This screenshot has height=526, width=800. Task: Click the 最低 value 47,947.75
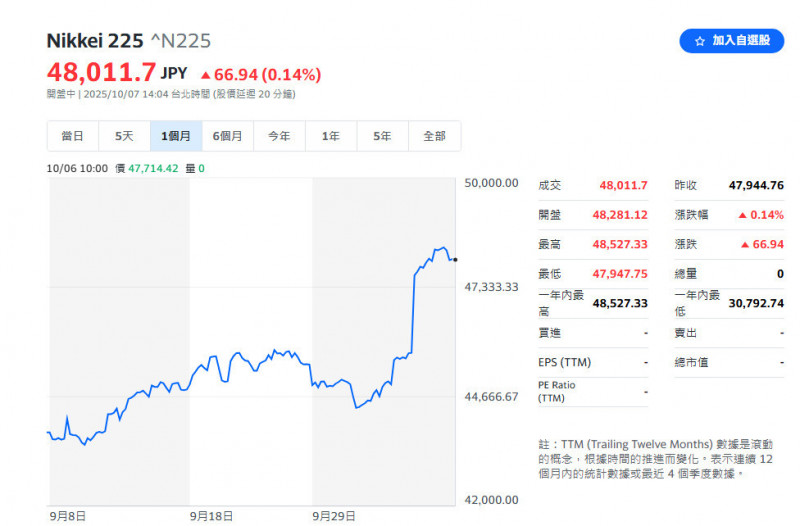620,274
